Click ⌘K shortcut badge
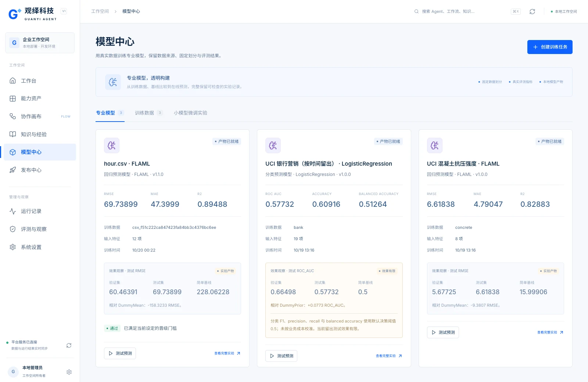 coord(516,11)
